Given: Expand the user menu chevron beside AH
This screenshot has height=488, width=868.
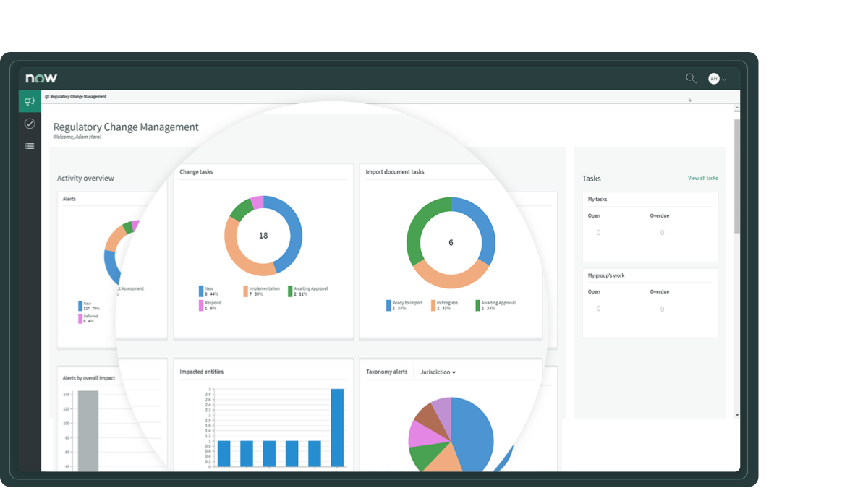Looking at the screenshot, I should coord(725,80).
